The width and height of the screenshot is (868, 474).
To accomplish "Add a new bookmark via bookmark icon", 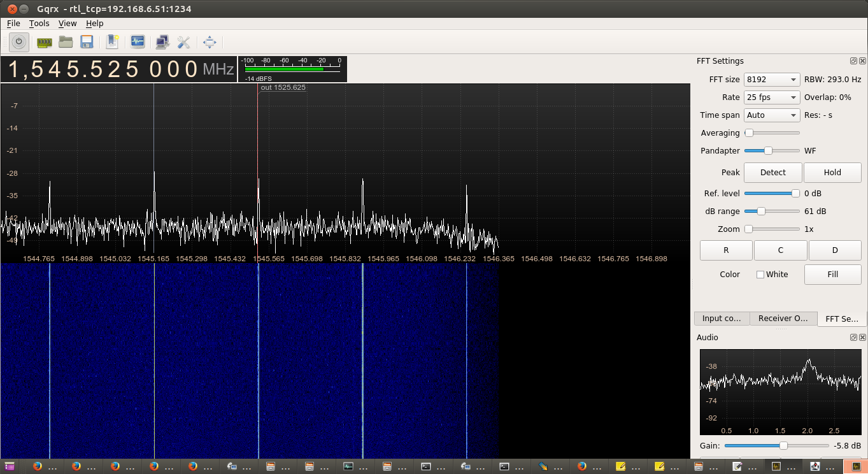I will [x=113, y=42].
